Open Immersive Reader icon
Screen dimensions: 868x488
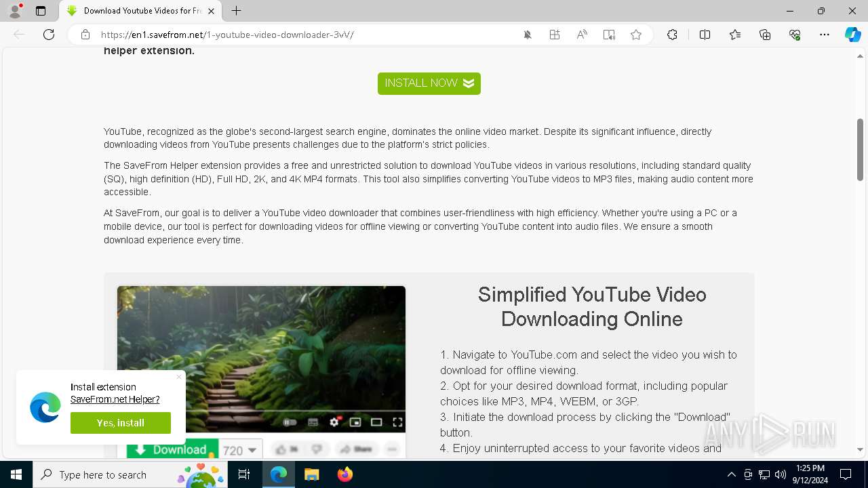tap(609, 35)
